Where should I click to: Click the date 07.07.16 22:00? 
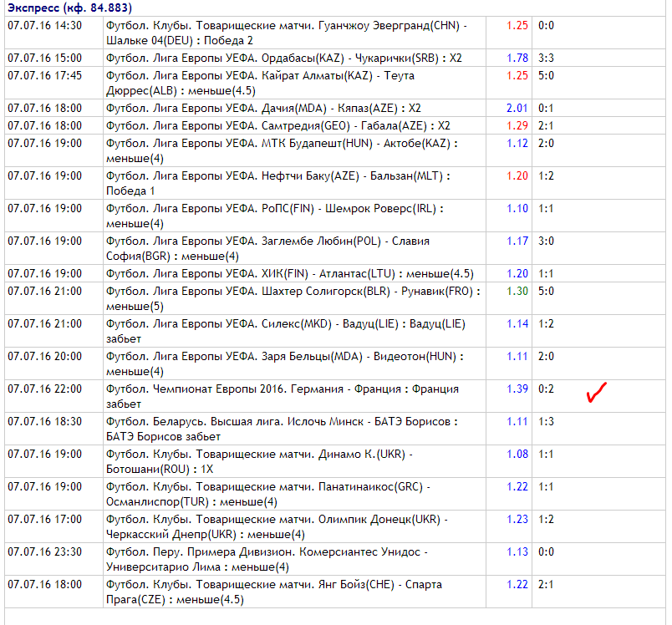click(44, 389)
